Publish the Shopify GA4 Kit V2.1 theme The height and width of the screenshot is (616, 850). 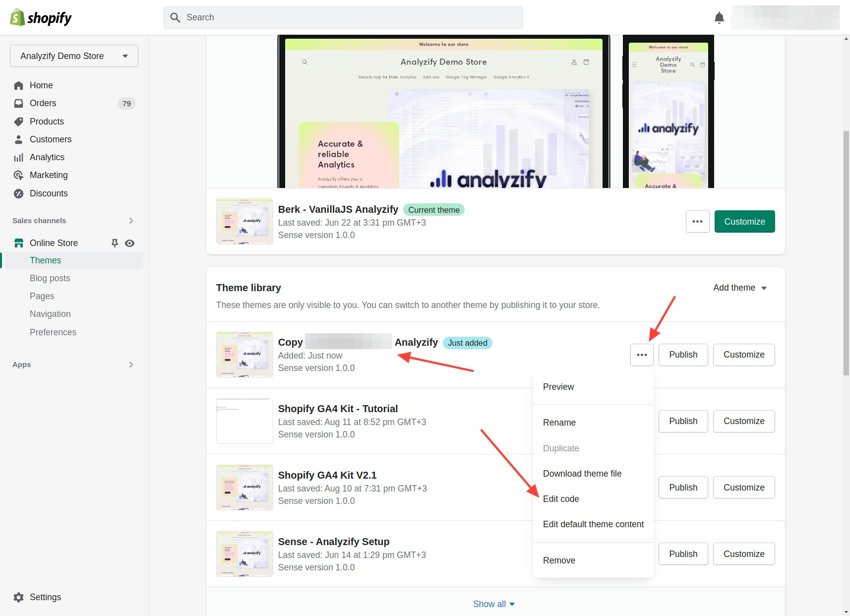pyautogui.click(x=683, y=487)
